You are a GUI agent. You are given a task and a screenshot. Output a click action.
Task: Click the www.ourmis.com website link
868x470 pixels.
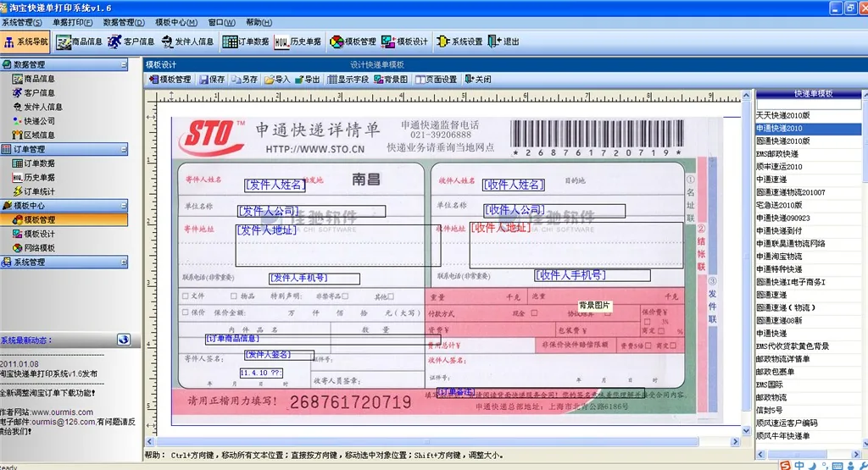click(x=62, y=412)
